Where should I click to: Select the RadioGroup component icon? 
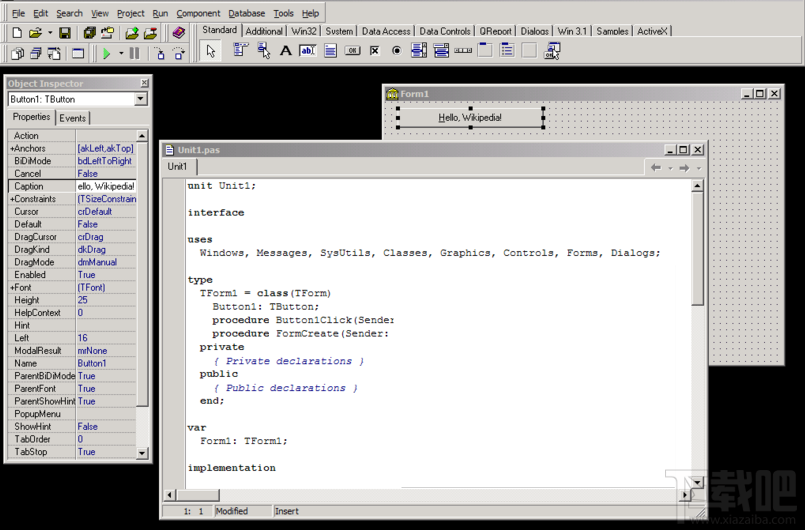[507, 50]
